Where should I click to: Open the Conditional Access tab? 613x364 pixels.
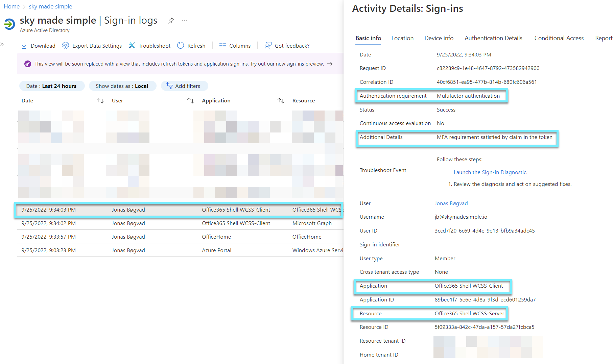click(559, 38)
